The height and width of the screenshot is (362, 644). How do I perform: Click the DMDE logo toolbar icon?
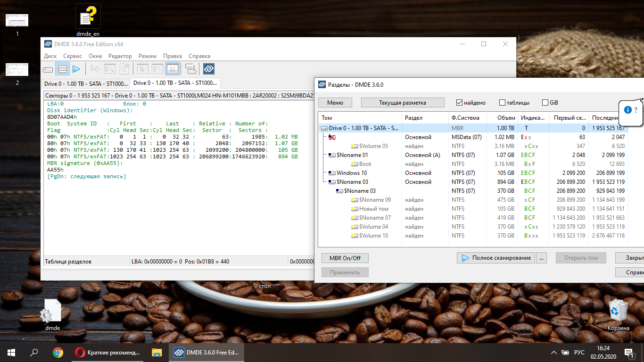pyautogui.click(x=209, y=69)
